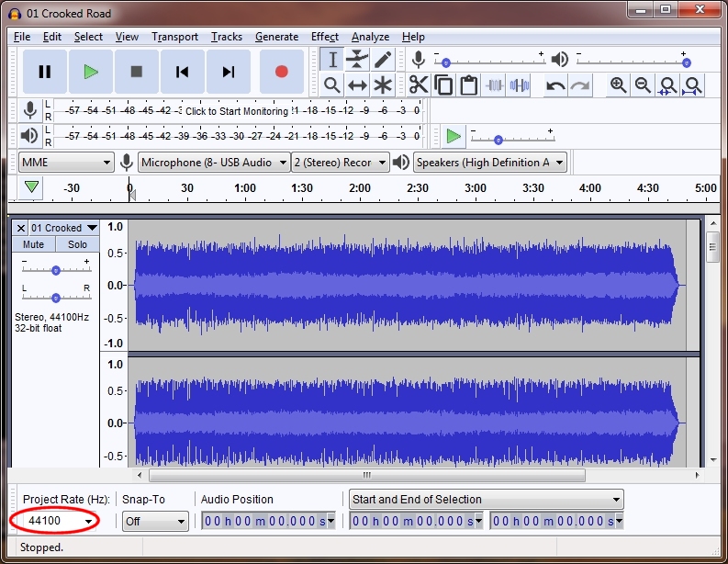Skip to start of track
728x564 pixels.
point(182,72)
